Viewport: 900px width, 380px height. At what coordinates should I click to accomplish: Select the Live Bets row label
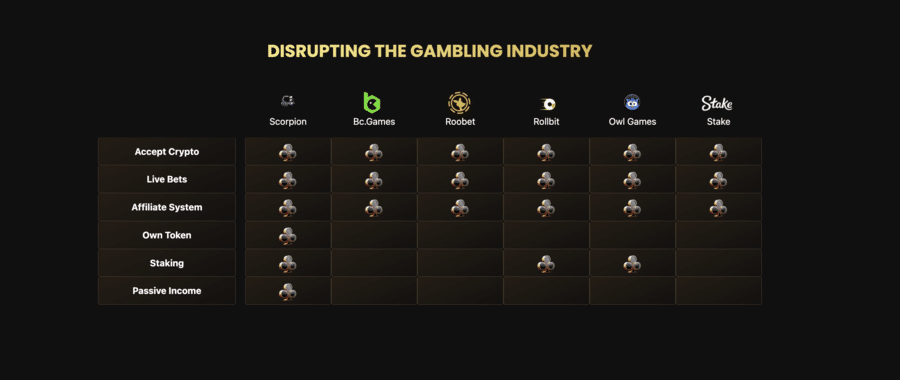pos(167,179)
